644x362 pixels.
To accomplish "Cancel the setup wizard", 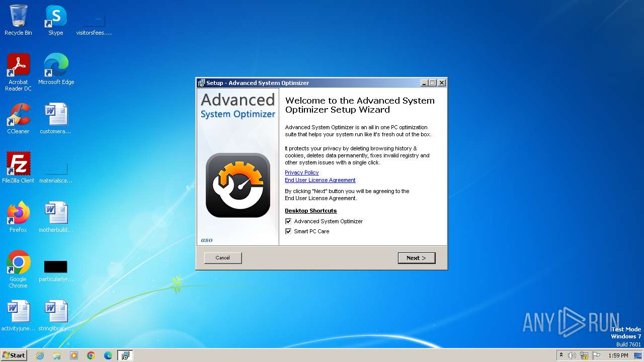I will pos(223,258).
